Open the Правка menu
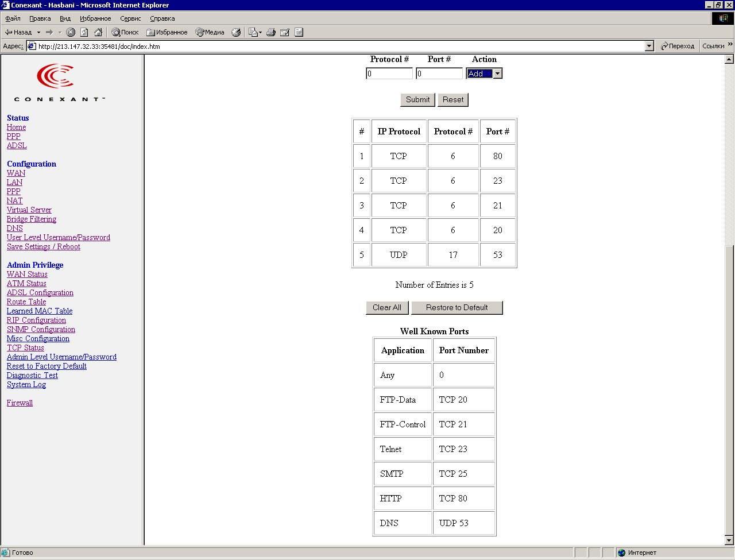735x560 pixels. (40, 18)
